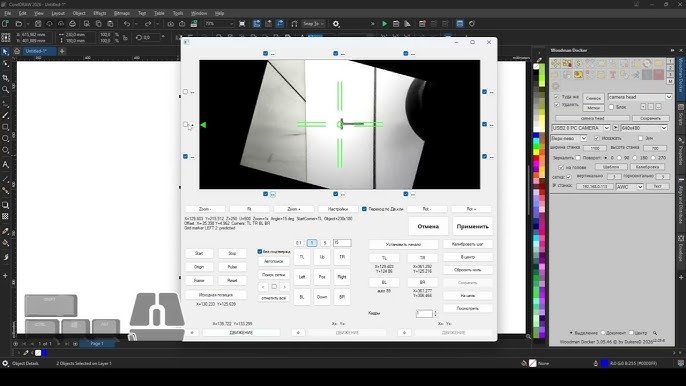Toggle the 'без подтвержд.' checkbox

[260, 252]
